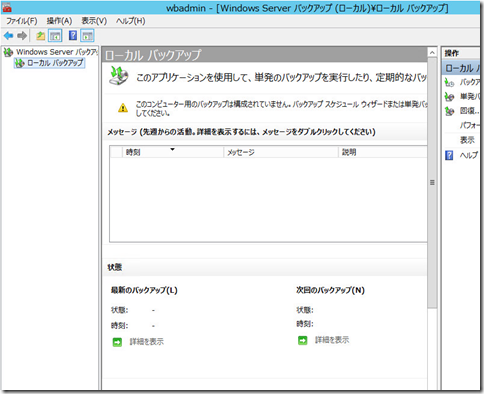The image size is (484, 394).
Task: Click the backup schedule icon in 操作 pane
Action: pos(449,82)
